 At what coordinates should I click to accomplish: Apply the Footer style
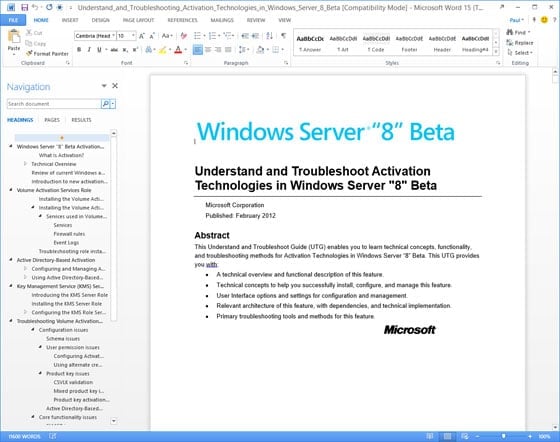click(x=409, y=43)
